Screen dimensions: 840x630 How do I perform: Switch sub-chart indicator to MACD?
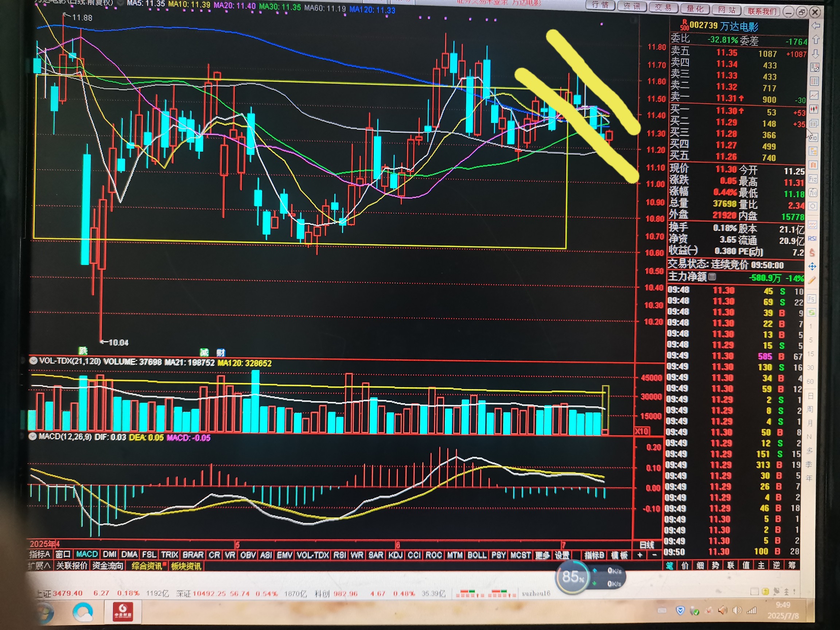(87, 554)
